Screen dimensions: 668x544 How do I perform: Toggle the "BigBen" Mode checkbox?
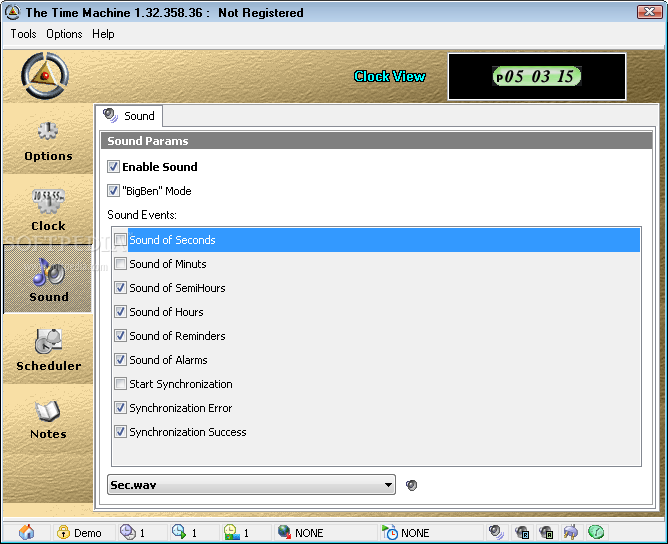coord(113,190)
